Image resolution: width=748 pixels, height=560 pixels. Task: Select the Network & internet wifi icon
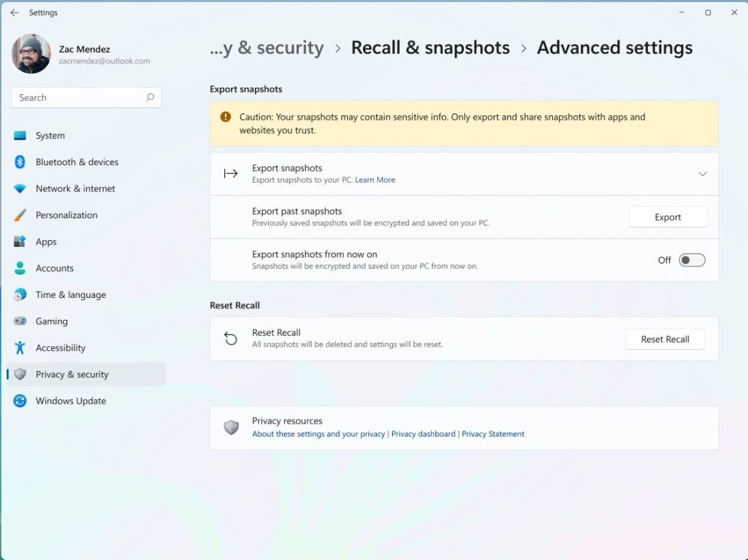(x=20, y=188)
